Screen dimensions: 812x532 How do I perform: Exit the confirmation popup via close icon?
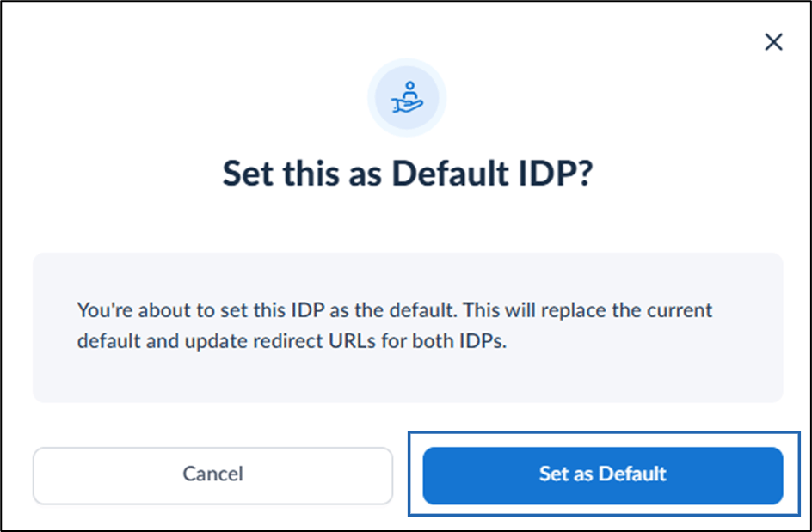pos(773,42)
